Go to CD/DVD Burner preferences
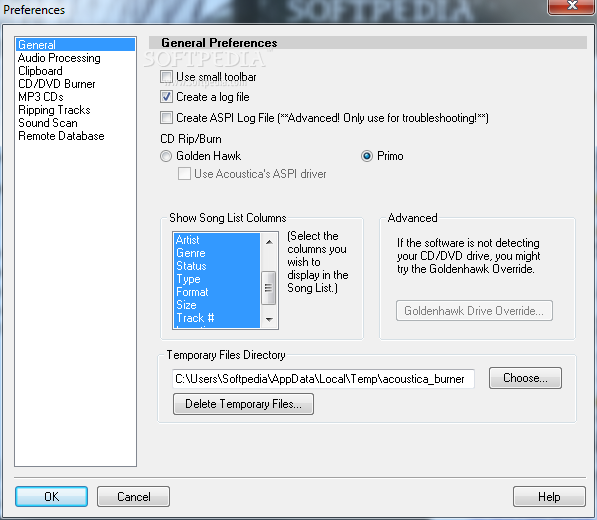597x520 pixels. [x=57, y=84]
